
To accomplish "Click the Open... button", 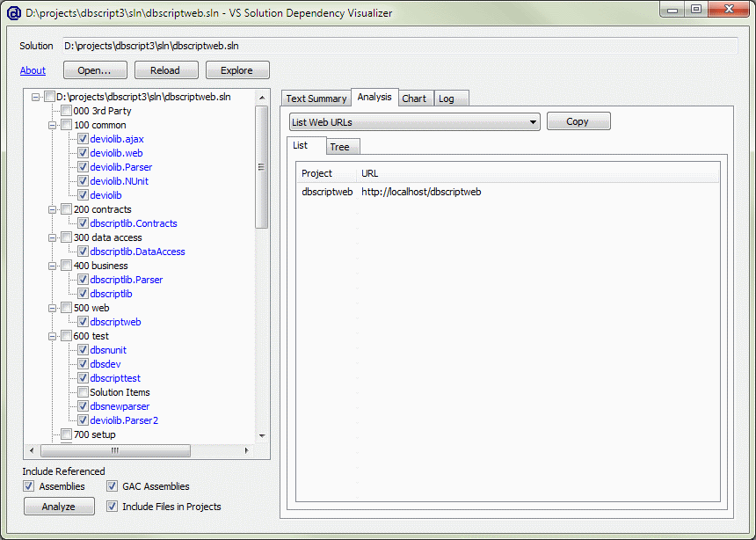I will coord(95,70).
